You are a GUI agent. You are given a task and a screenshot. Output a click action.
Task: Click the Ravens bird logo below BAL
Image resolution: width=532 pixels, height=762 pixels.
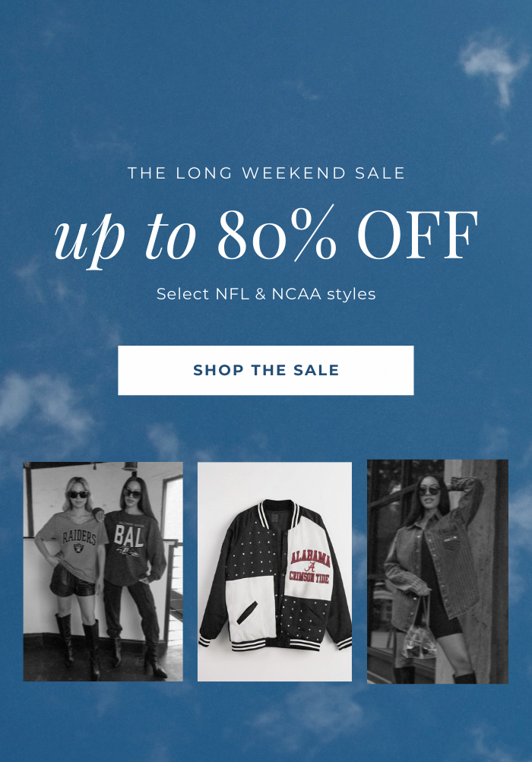(129, 552)
